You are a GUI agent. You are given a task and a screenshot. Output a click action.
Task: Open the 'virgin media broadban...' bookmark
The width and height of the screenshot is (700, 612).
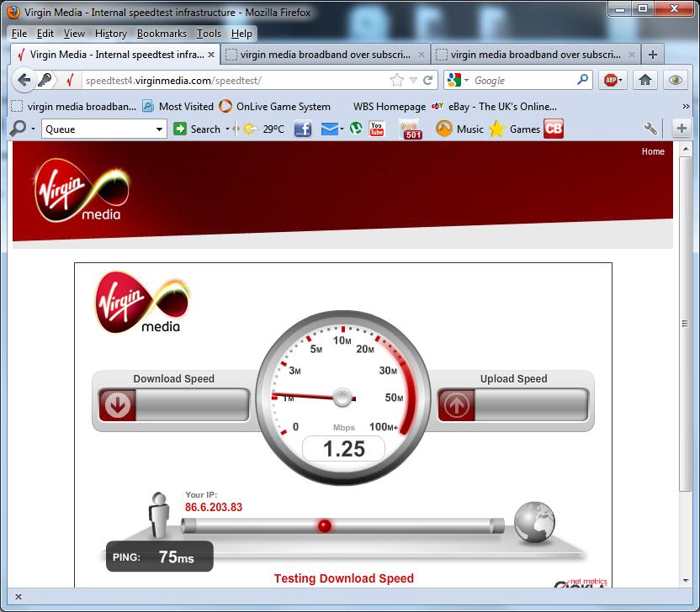coord(74,106)
